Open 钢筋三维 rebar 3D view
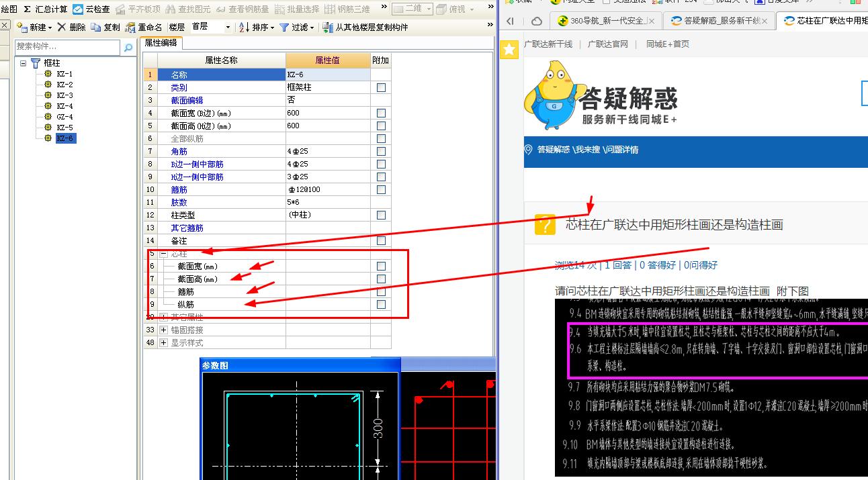 point(347,9)
